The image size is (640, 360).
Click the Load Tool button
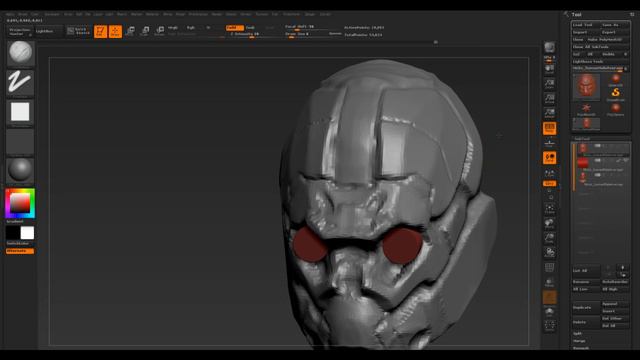(586, 25)
